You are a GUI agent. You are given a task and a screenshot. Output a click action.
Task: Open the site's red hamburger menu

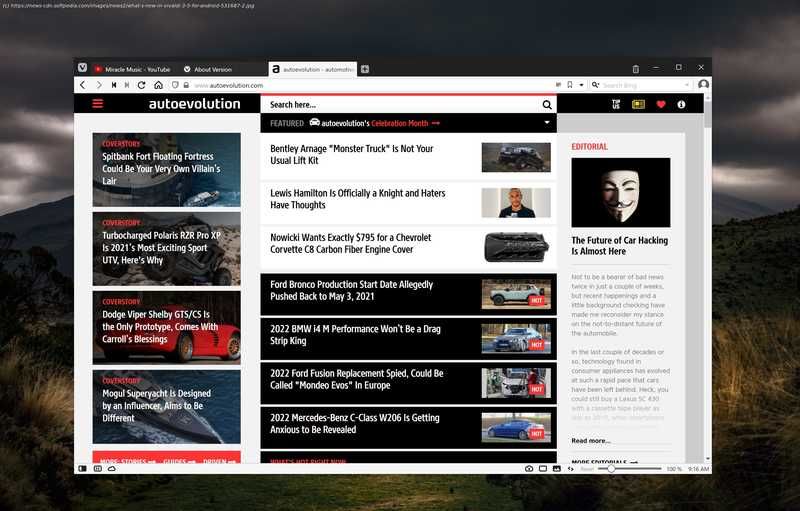coord(97,104)
